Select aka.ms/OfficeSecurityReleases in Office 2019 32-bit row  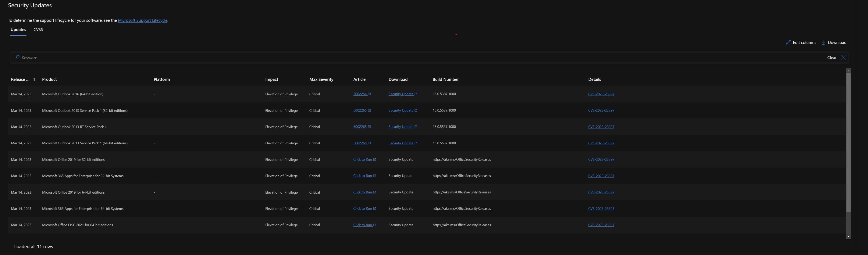point(462,160)
